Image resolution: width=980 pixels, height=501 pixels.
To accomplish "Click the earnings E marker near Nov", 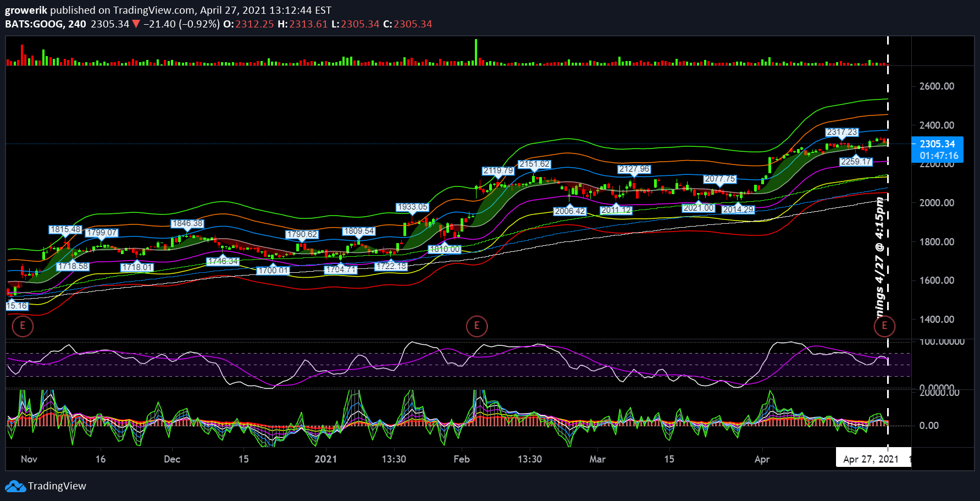I will point(23,326).
